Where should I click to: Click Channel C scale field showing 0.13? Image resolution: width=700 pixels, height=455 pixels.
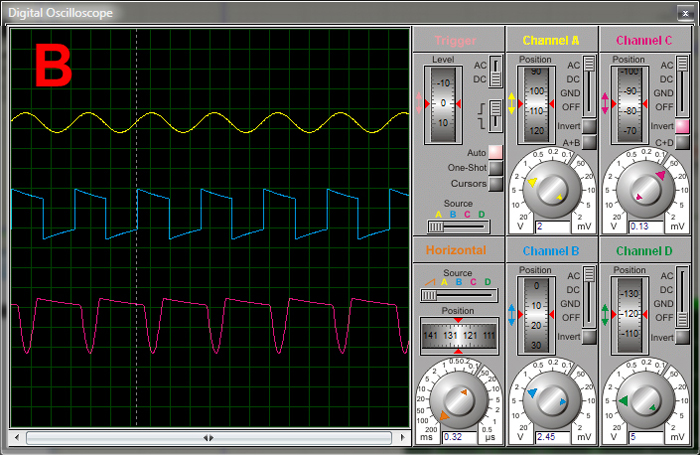(x=646, y=226)
